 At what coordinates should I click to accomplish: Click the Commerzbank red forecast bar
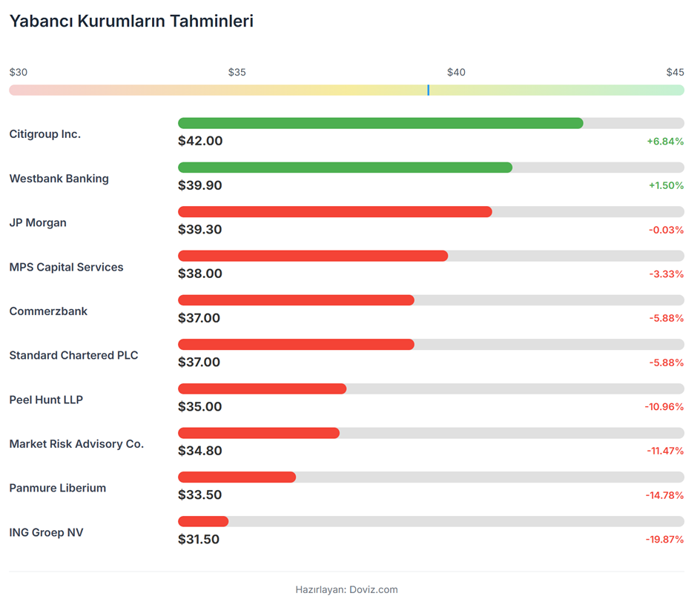tap(296, 300)
